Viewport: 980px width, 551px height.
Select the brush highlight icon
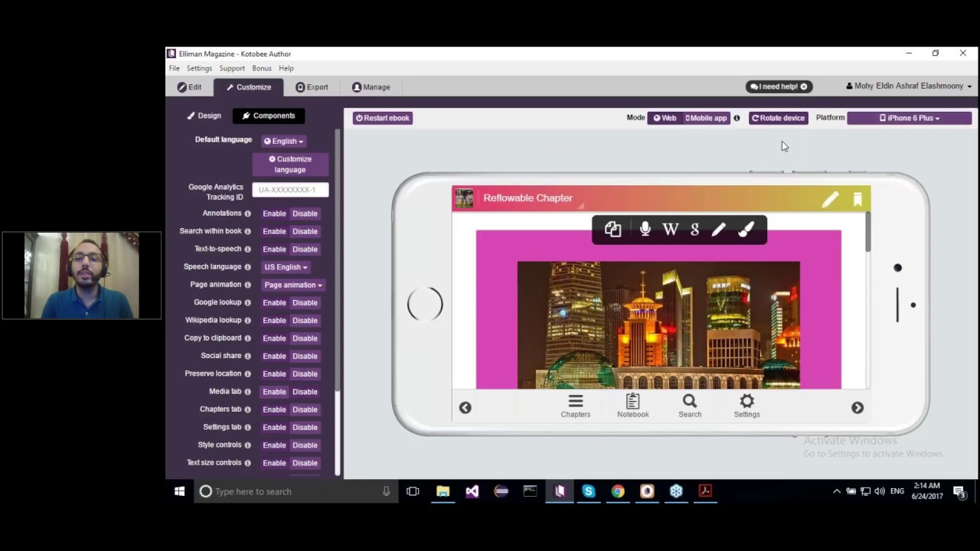click(x=746, y=230)
